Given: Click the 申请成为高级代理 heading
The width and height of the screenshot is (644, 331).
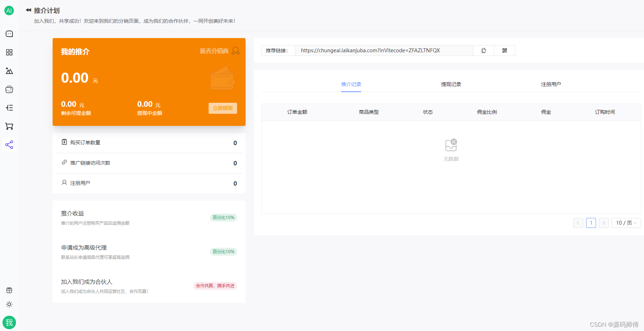Looking at the screenshot, I should click(84, 247).
